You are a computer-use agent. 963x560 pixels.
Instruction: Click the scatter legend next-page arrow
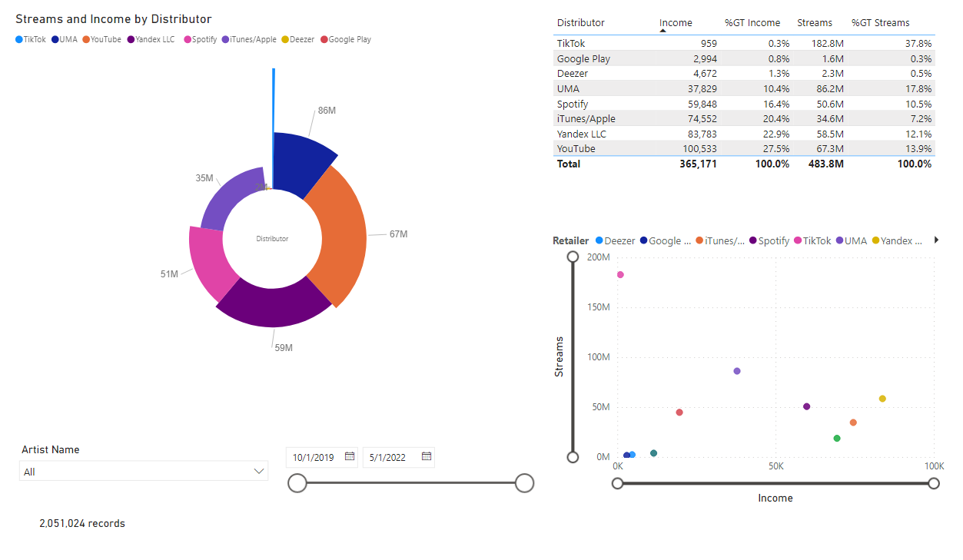pos(936,240)
